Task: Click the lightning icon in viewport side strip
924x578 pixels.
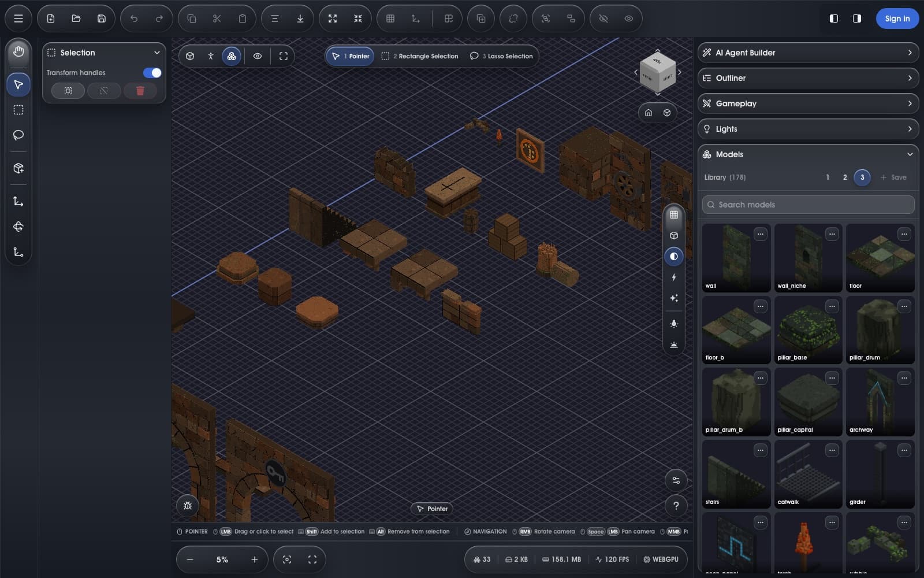Action: click(674, 277)
